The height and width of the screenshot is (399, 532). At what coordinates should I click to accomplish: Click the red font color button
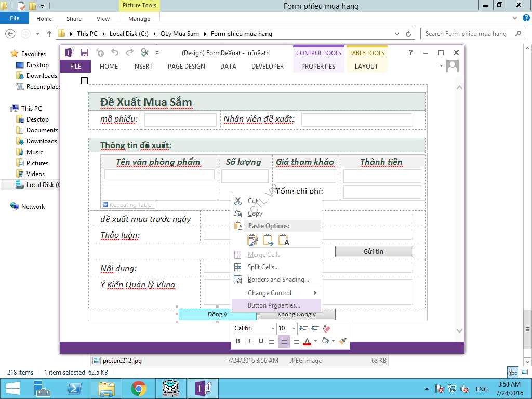[307, 341]
